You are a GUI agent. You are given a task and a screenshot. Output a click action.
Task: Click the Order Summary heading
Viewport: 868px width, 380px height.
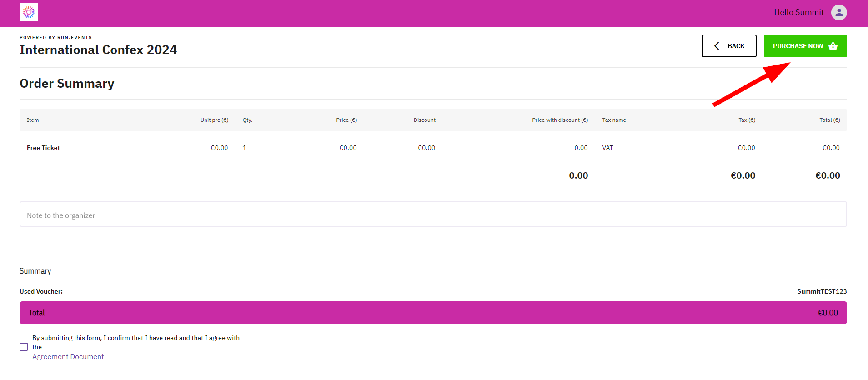point(67,84)
